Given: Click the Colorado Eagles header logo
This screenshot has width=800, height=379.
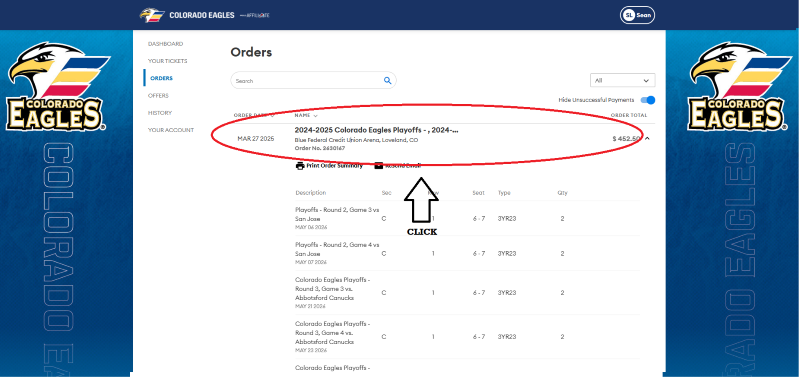Looking at the screenshot, I should (187, 15).
